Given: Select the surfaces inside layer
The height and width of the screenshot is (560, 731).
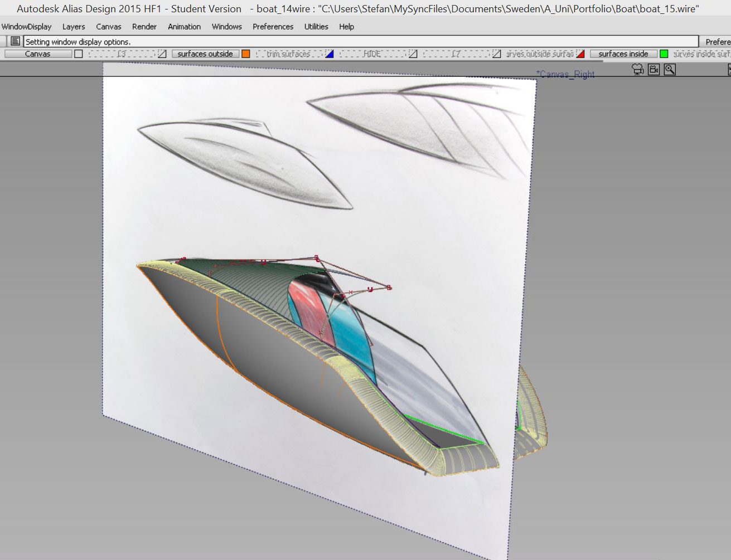Looking at the screenshot, I should pyautogui.click(x=623, y=54).
